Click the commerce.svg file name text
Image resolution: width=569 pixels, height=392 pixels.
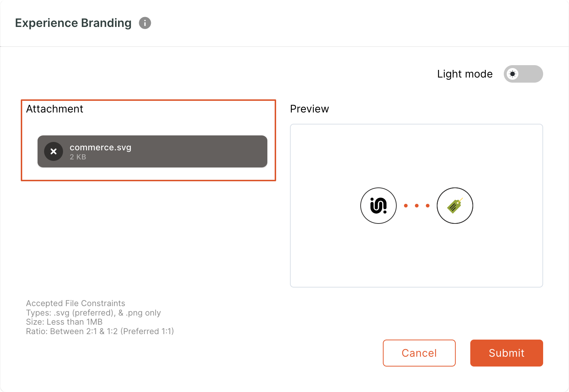pyautogui.click(x=101, y=147)
